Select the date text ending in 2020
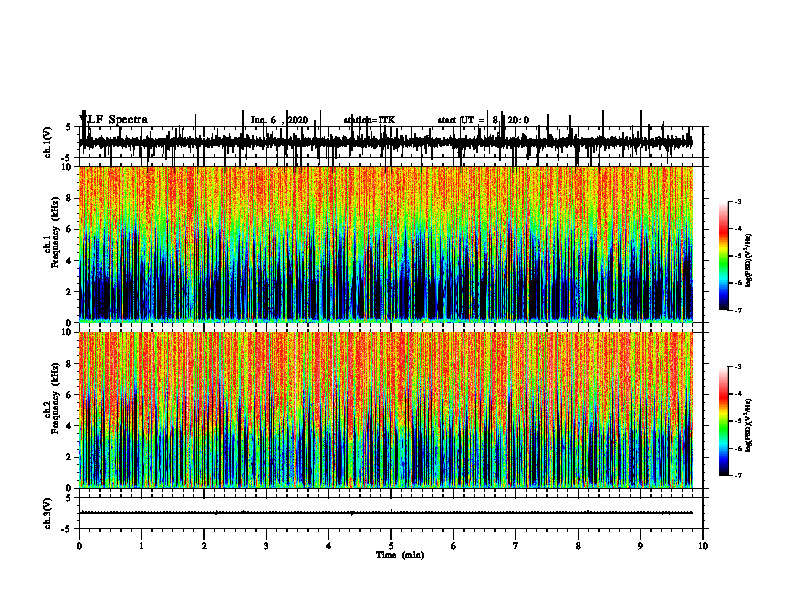This screenshot has width=792, height=612. tap(279, 120)
